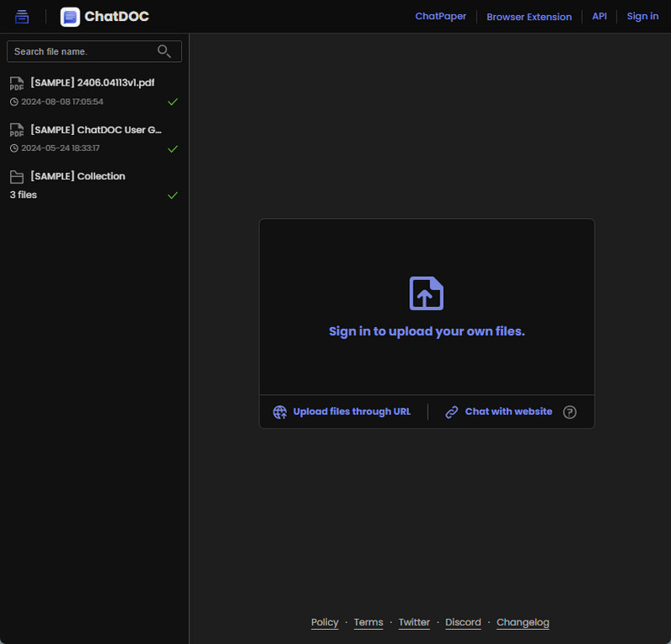Click the search magnifier icon

coord(164,51)
